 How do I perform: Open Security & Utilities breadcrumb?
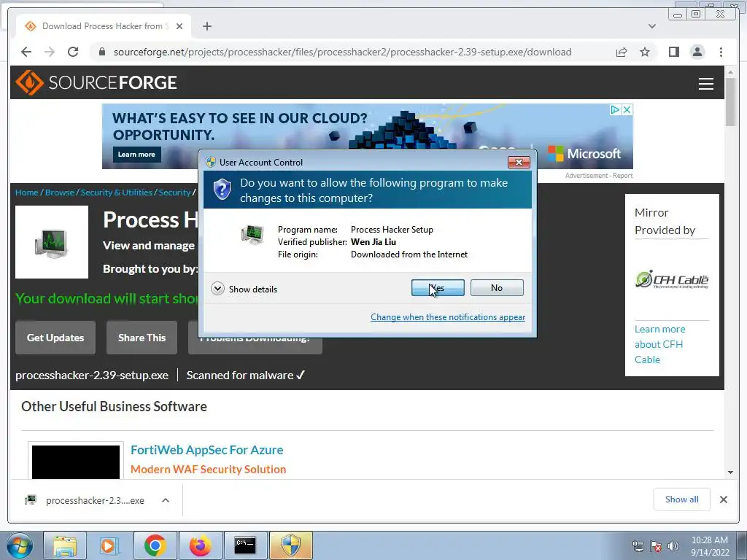116,192
